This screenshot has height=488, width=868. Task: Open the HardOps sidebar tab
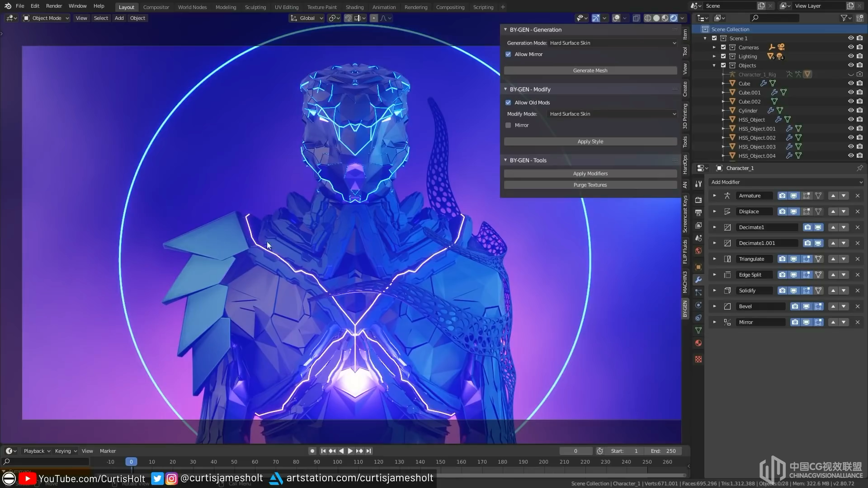[x=685, y=164]
